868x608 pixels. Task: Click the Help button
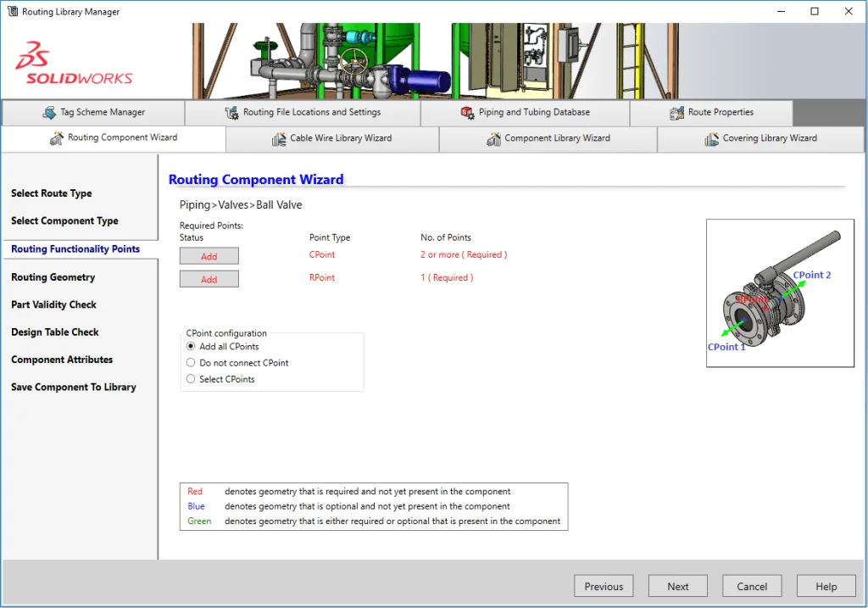point(826,586)
